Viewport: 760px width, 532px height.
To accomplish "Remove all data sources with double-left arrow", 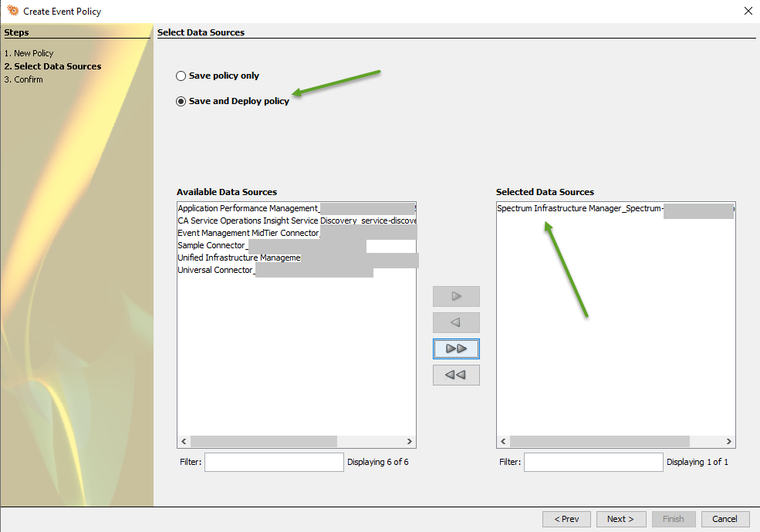I will (x=456, y=375).
